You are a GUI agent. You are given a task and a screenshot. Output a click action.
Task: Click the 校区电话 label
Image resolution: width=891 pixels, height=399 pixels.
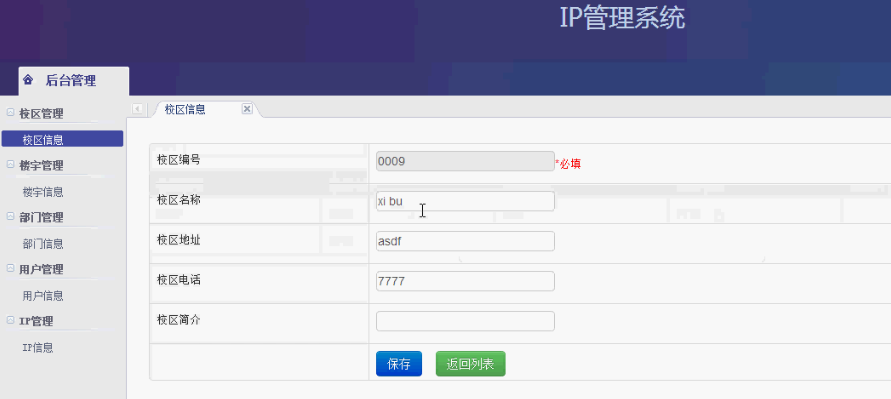click(178, 280)
